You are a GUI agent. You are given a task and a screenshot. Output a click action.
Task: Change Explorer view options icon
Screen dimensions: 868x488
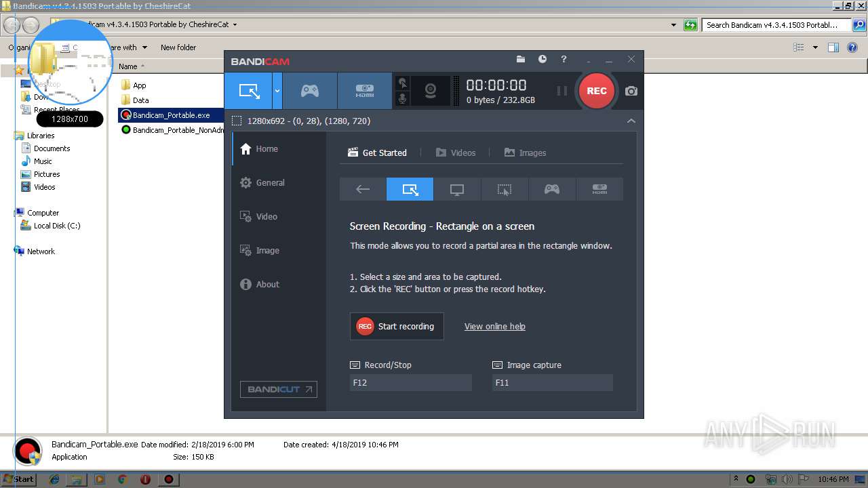[799, 47]
